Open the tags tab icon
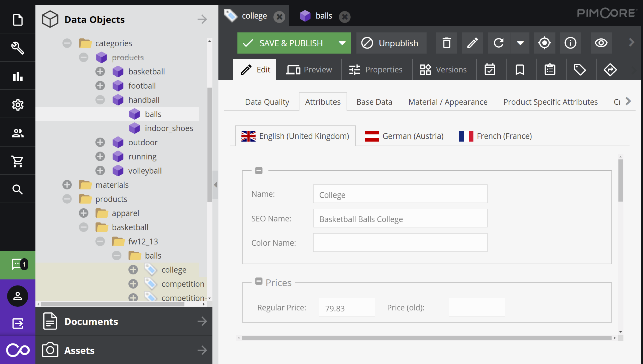 (579, 69)
